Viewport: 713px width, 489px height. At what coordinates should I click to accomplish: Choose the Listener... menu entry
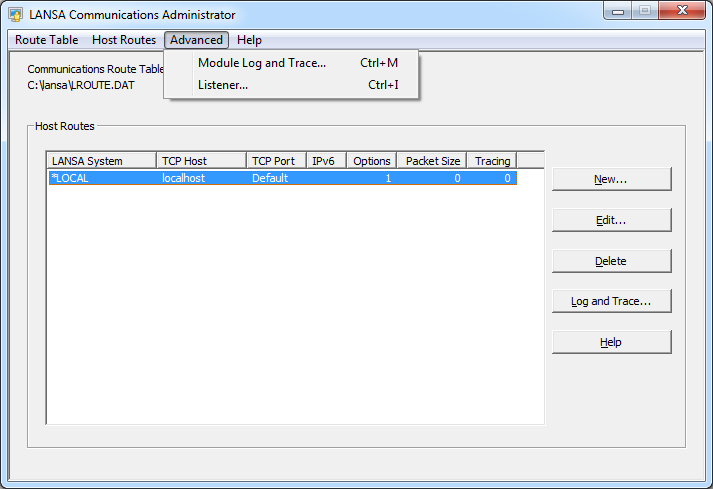291,85
